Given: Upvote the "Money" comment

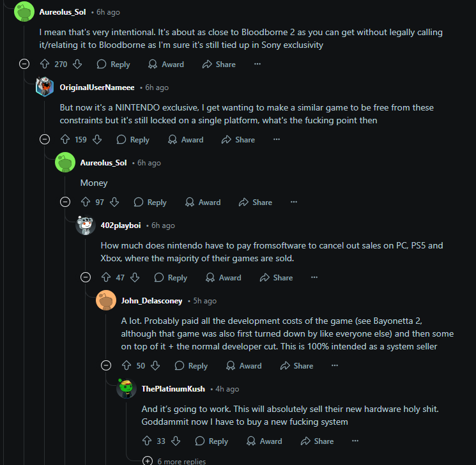Looking at the screenshot, I should pos(86,202).
